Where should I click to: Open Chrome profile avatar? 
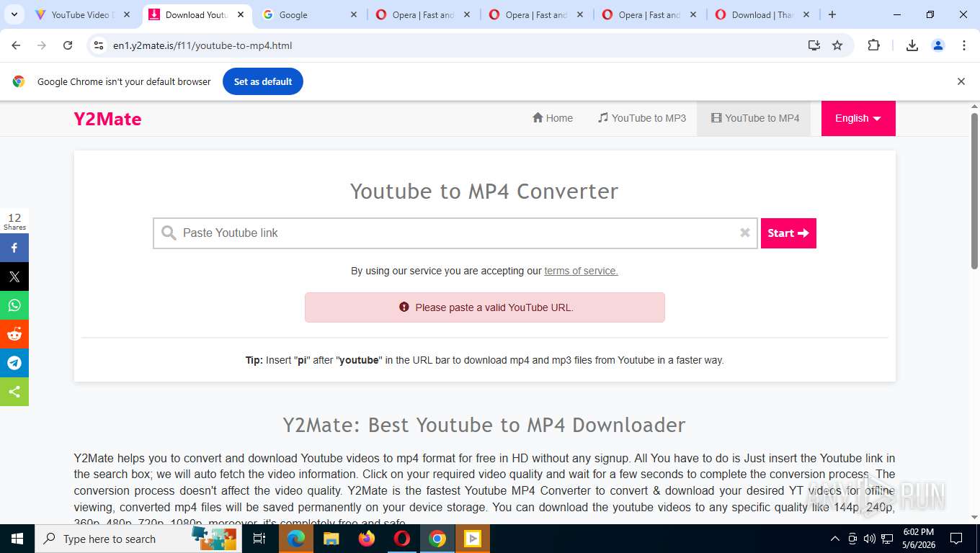(938, 45)
